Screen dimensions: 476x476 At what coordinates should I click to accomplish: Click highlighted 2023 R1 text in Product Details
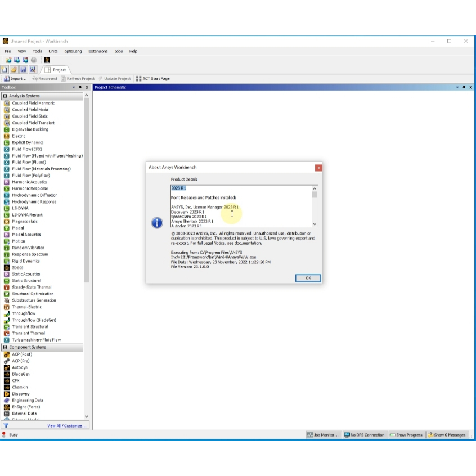[178, 188]
